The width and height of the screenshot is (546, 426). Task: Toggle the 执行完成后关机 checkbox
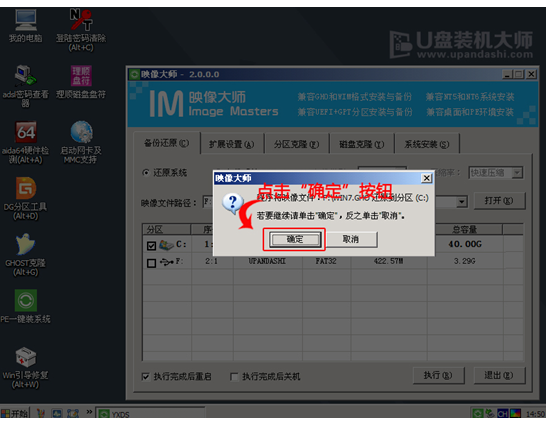[234, 377]
